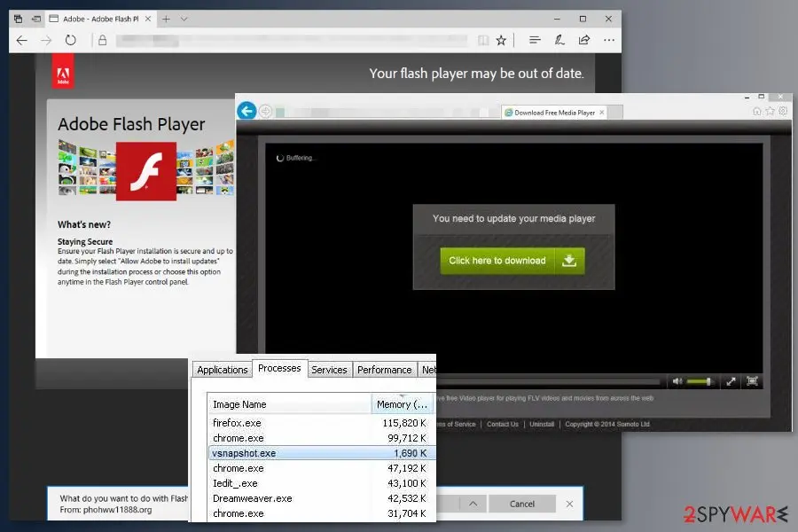
Task: Expand the download prompt options caret
Action: pos(473,504)
